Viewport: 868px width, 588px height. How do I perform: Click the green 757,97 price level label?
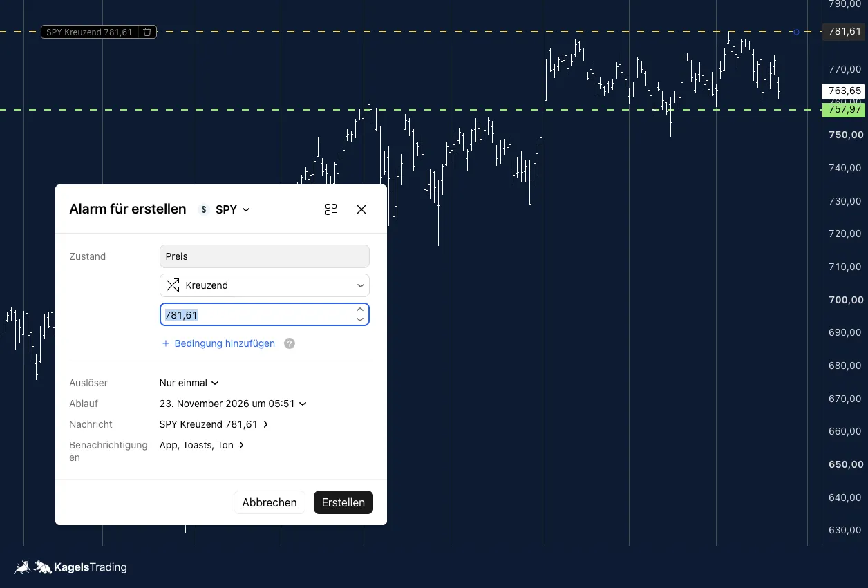coord(845,109)
